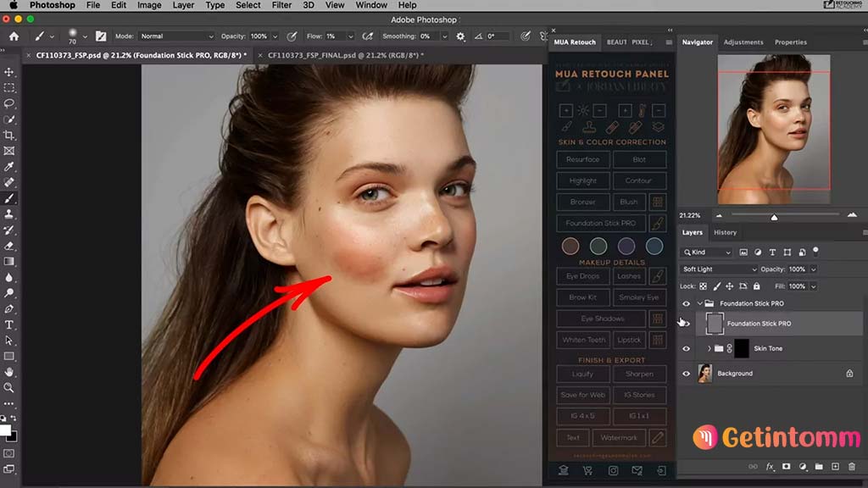Screen dimensions: 868x488
Task: Open the Image menu
Action: [149, 5]
